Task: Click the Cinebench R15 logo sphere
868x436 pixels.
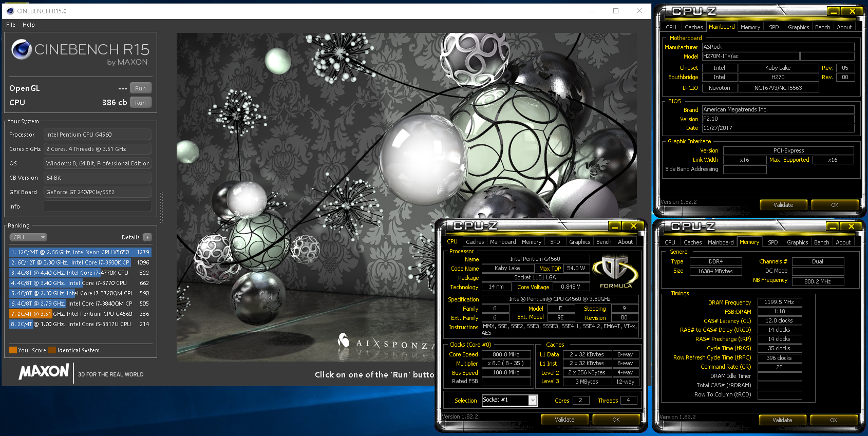Action: [22, 49]
